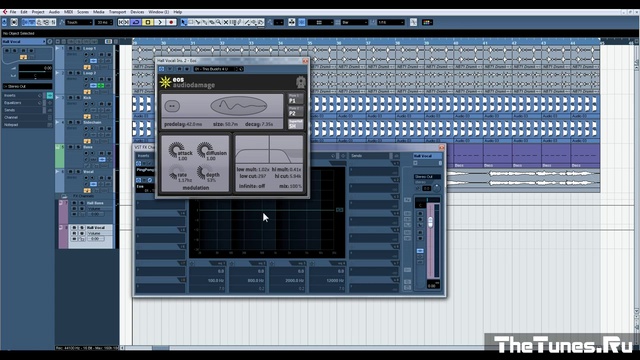The height and width of the screenshot is (360, 640).
Task: Click the VST FX channel volume fader handle
Action: [x=430, y=222]
